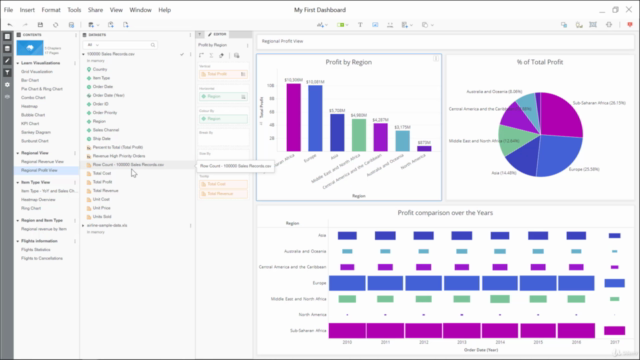This screenshot has height=360, width=640.
Task: Switch to the Editor tab
Action: [217, 34]
